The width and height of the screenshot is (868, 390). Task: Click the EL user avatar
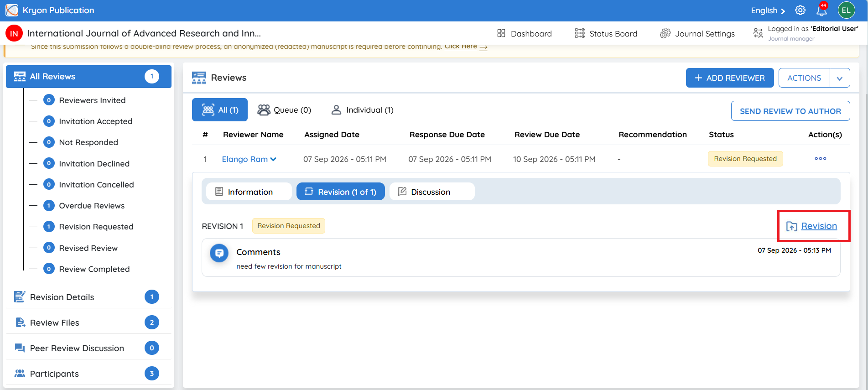tap(846, 10)
